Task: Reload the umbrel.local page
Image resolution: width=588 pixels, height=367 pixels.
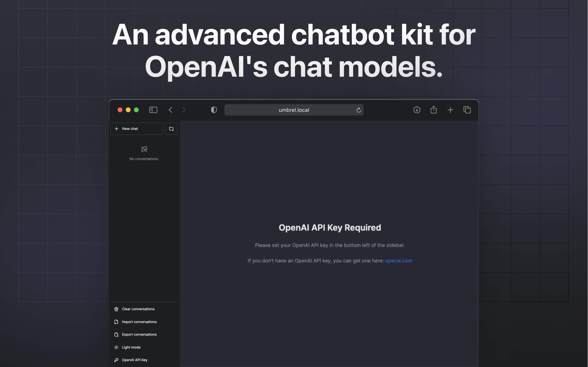Action: (358, 110)
